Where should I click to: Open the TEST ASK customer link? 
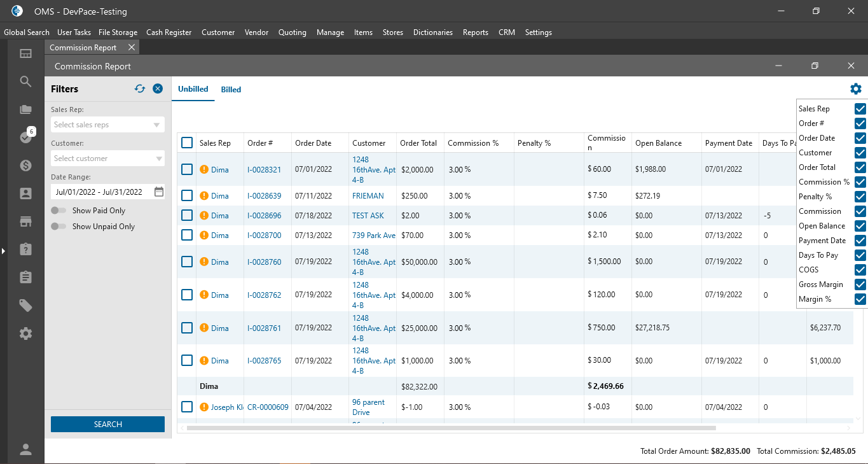[x=368, y=216]
